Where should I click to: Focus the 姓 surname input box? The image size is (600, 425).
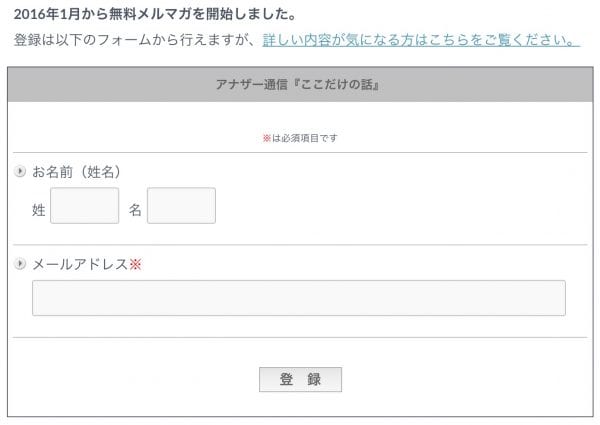coord(85,205)
